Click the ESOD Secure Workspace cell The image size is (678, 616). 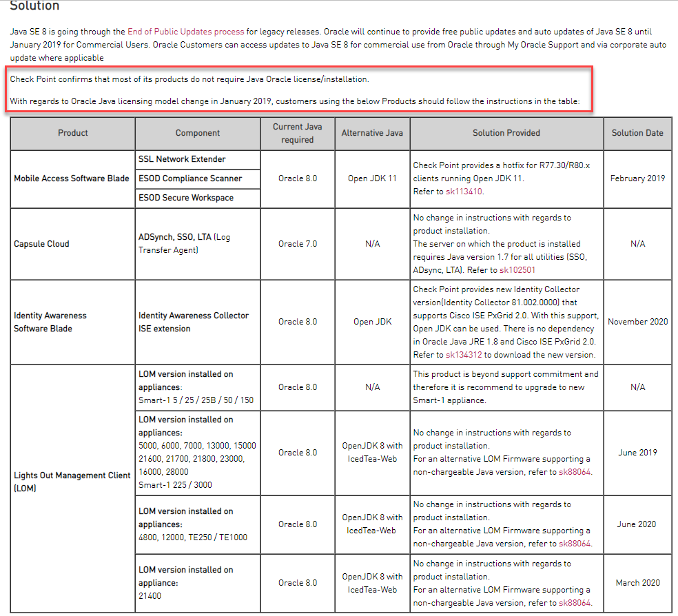tap(185, 198)
